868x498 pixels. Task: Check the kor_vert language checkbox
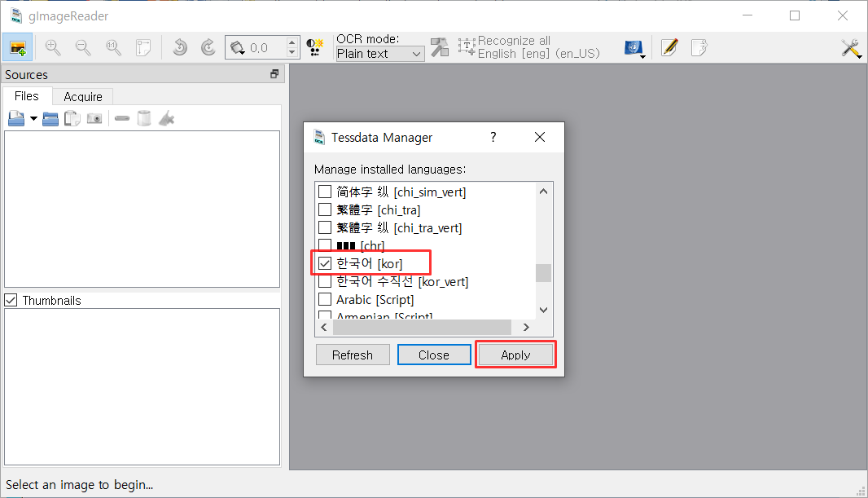pyautogui.click(x=325, y=281)
